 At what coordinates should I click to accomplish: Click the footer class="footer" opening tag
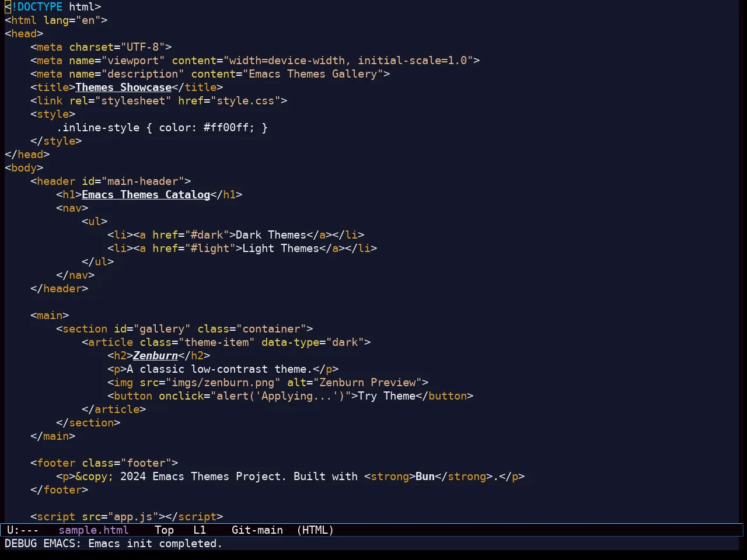(x=104, y=463)
